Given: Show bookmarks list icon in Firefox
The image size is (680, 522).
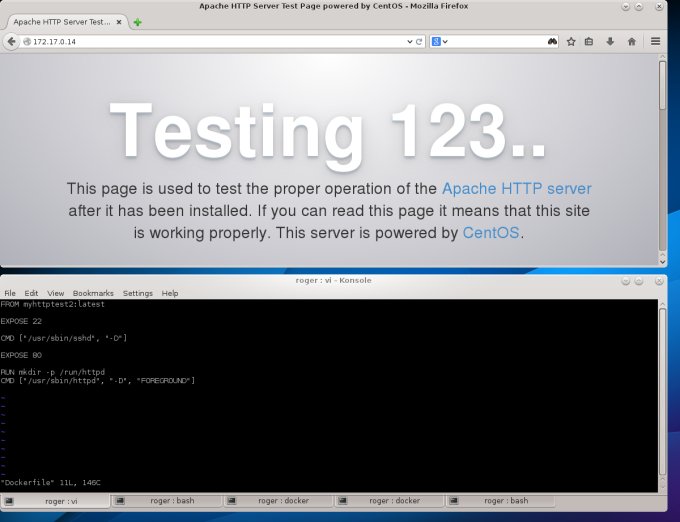Looking at the screenshot, I should 589,42.
